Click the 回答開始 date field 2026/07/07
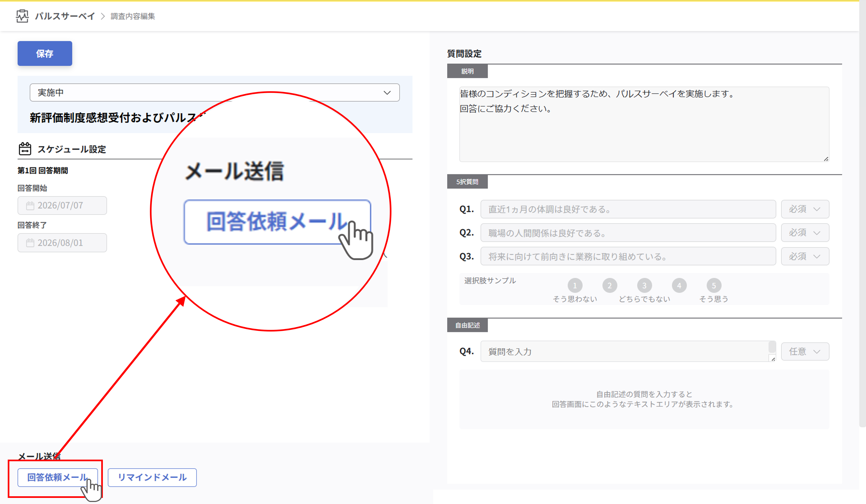866x504 pixels. [62, 205]
